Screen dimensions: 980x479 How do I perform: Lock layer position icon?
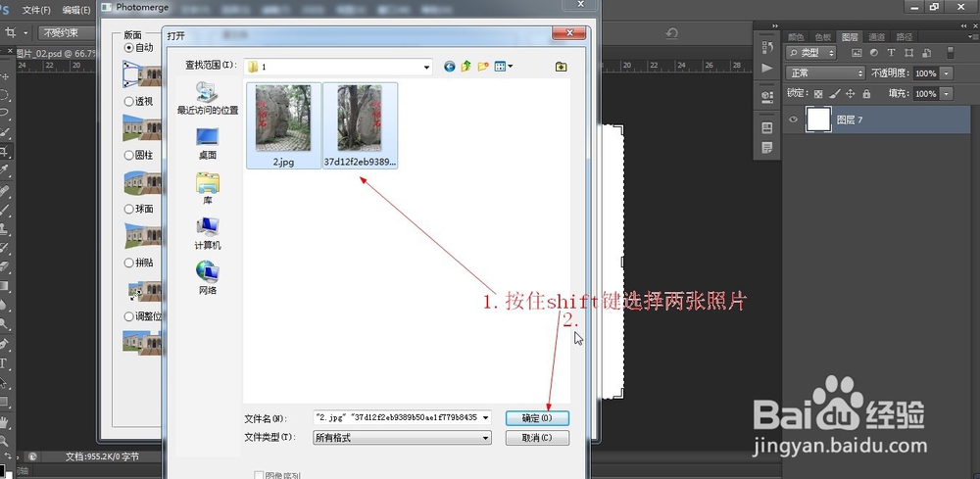point(850,94)
